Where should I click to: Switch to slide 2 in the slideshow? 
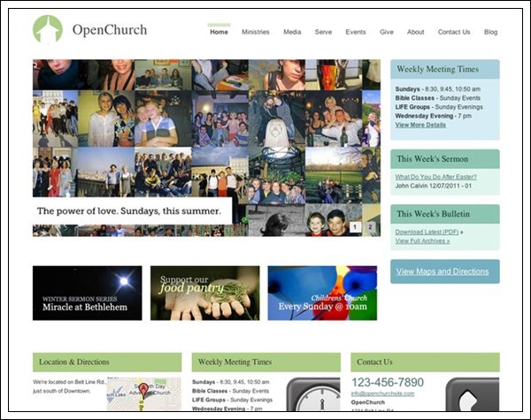(x=370, y=227)
